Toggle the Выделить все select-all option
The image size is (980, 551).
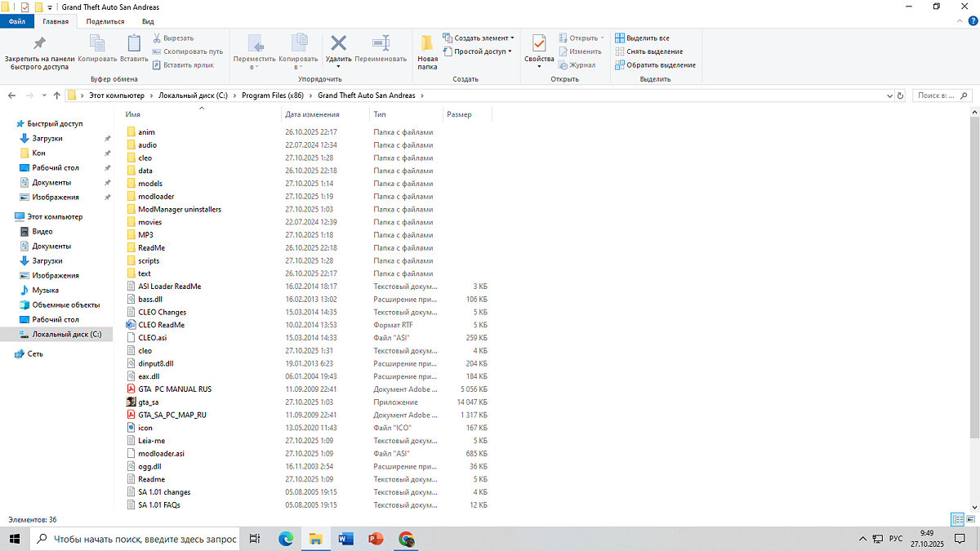pos(647,38)
